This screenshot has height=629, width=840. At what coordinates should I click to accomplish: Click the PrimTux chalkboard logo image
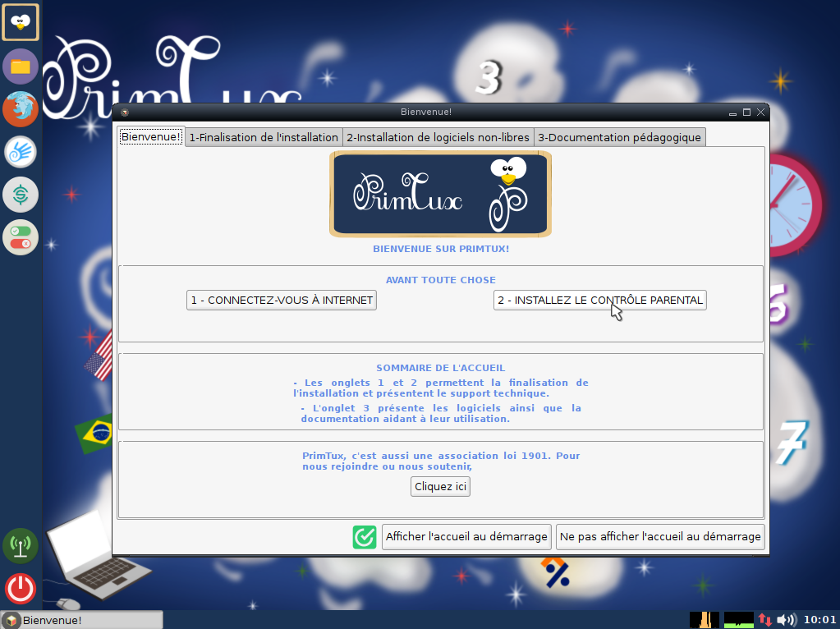point(440,194)
